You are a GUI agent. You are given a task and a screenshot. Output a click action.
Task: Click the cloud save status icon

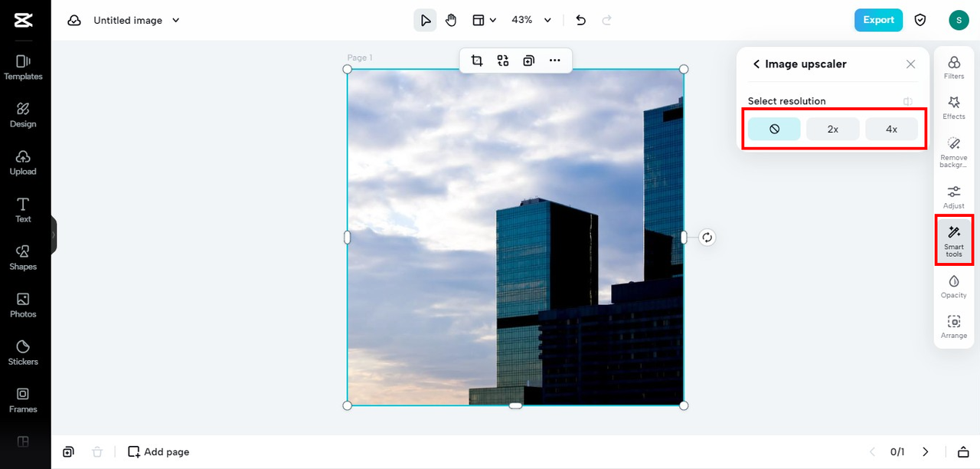[74, 20]
